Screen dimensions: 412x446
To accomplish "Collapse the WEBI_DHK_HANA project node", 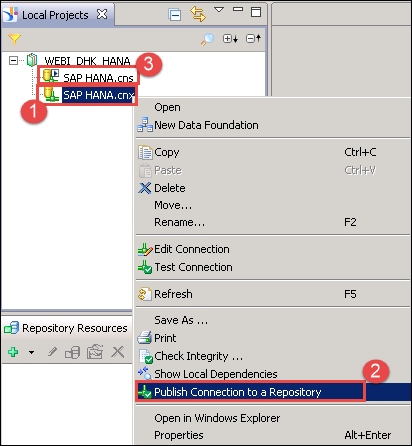I will click(13, 61).
